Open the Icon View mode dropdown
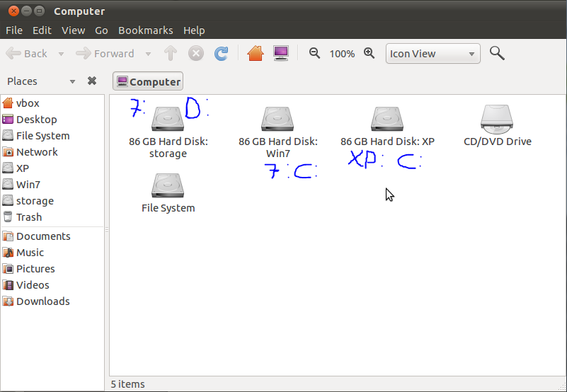Image resolution: width=567 pixels, height=392 pixels. point(433,54)
